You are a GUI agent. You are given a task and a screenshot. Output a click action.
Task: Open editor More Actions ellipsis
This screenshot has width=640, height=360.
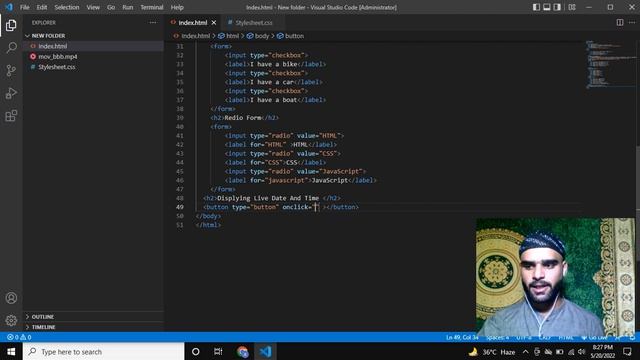point(632,22)
